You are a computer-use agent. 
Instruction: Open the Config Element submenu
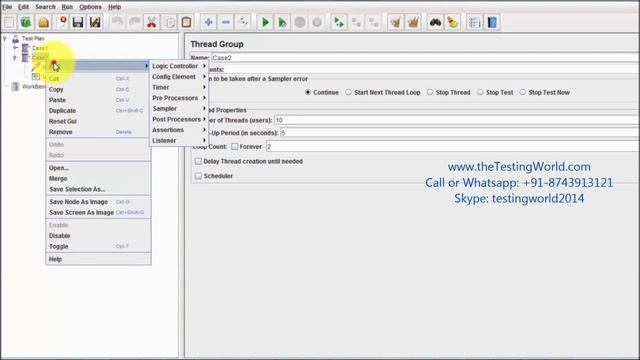(x=179, y=77)
